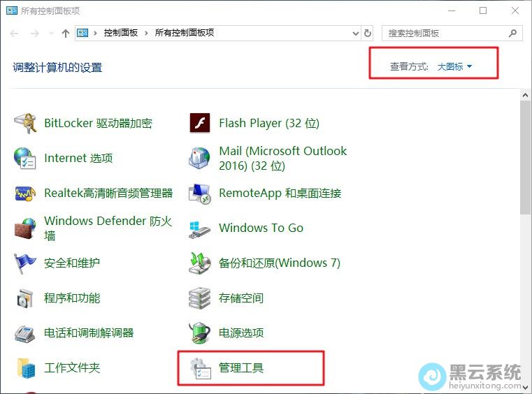Open the 大图标 view mode dropdown
Viewport: 532px width, 394px height.
454,66
